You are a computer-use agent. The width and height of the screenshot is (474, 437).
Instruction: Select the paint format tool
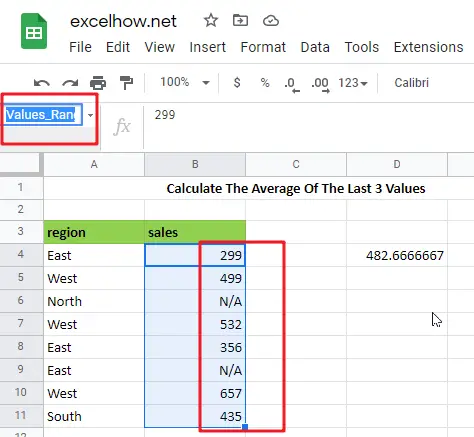[126, 83]
